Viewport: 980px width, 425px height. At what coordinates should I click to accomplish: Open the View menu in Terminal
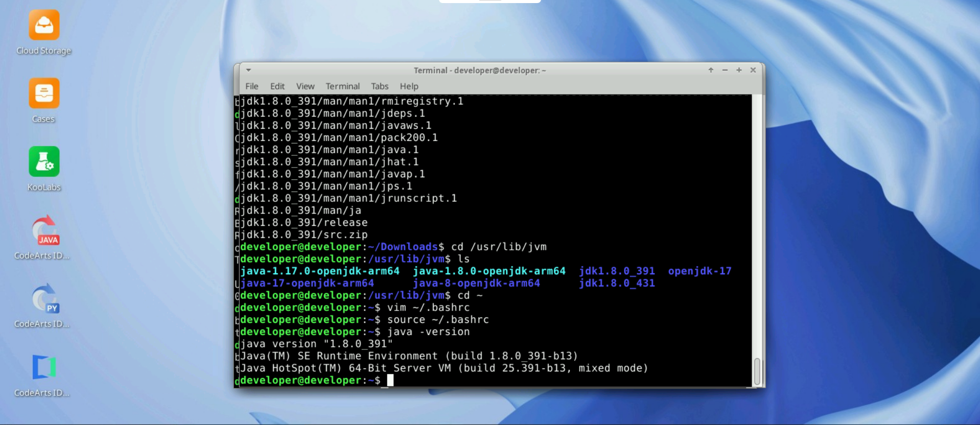[x=306, y=86]
